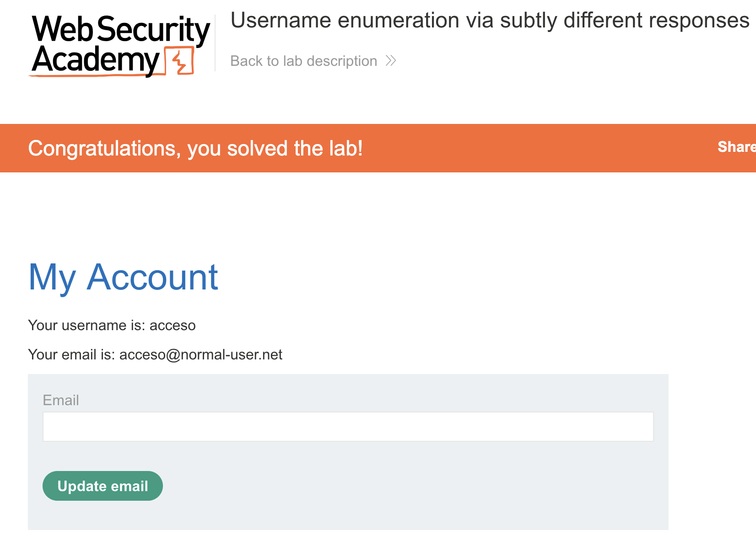756x546 pixels.
Task: Click the double chevron arrow icon
Action: pyautogui.click(x=391, y=61)
